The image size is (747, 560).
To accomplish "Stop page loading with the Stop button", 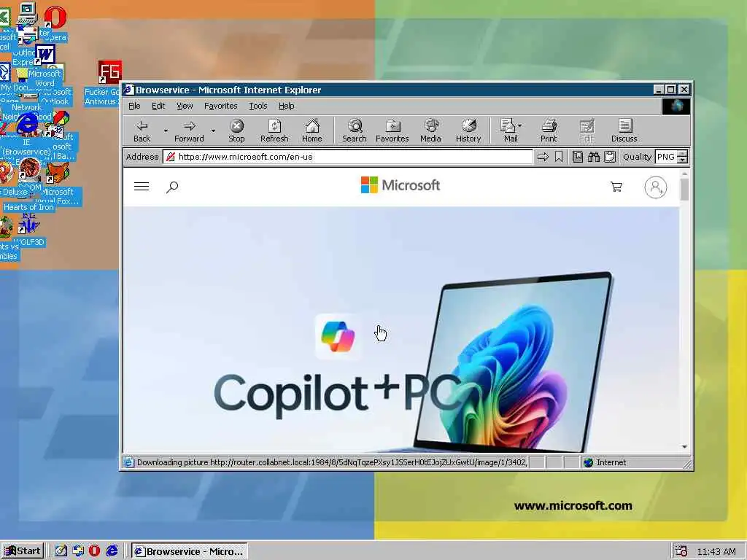I will [x=236, y=131].
